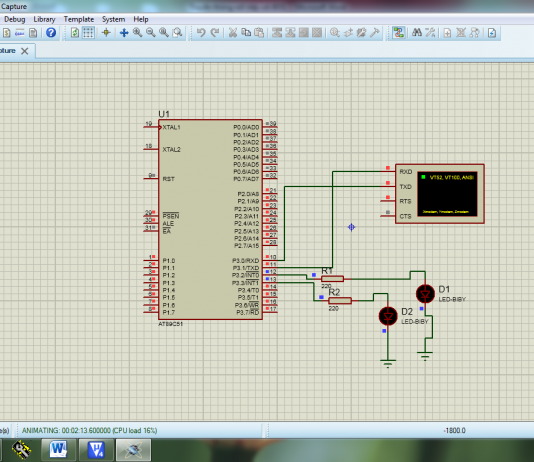Image resolution: width=534 pixels, height=462 pixels.
Task: Select LED D1 on the schematic
Action: 425,294
